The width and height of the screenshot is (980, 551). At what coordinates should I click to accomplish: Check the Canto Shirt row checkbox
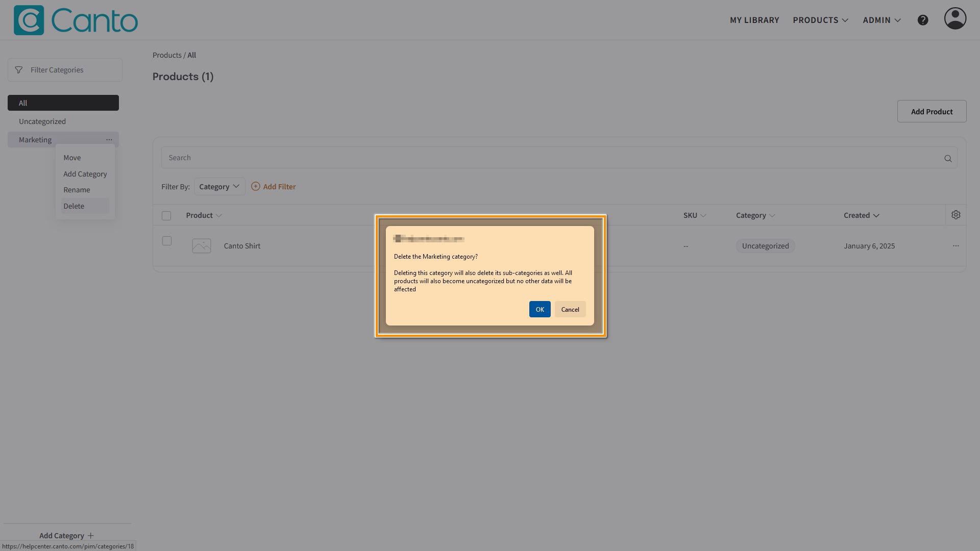pos(167,241)
